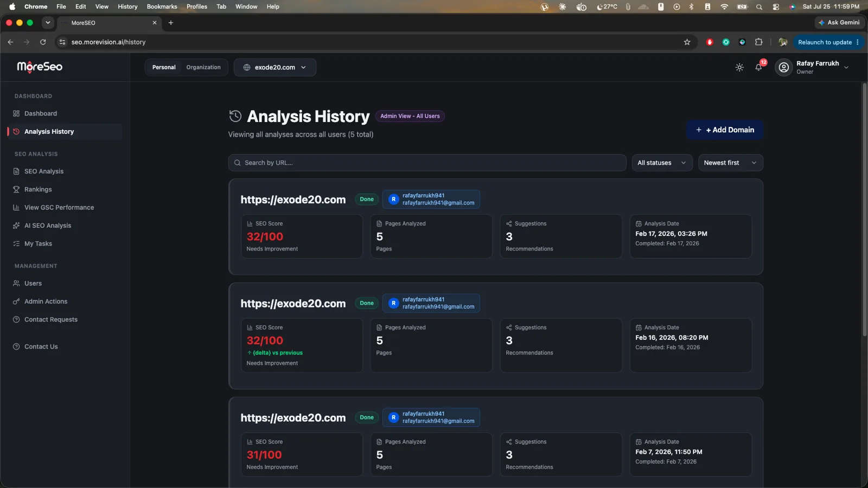Open the Feb 16 exode20.com analysis link
The image size is (868, 488).
click(293, 304)
